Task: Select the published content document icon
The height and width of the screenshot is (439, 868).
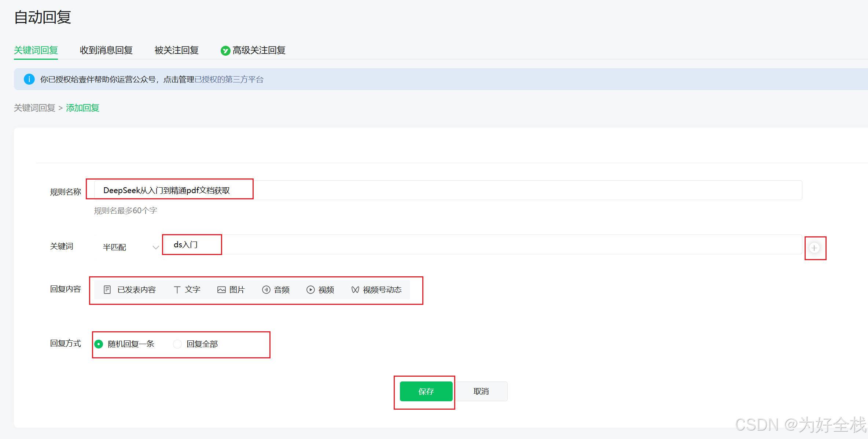Action: [x=107, y=290]
